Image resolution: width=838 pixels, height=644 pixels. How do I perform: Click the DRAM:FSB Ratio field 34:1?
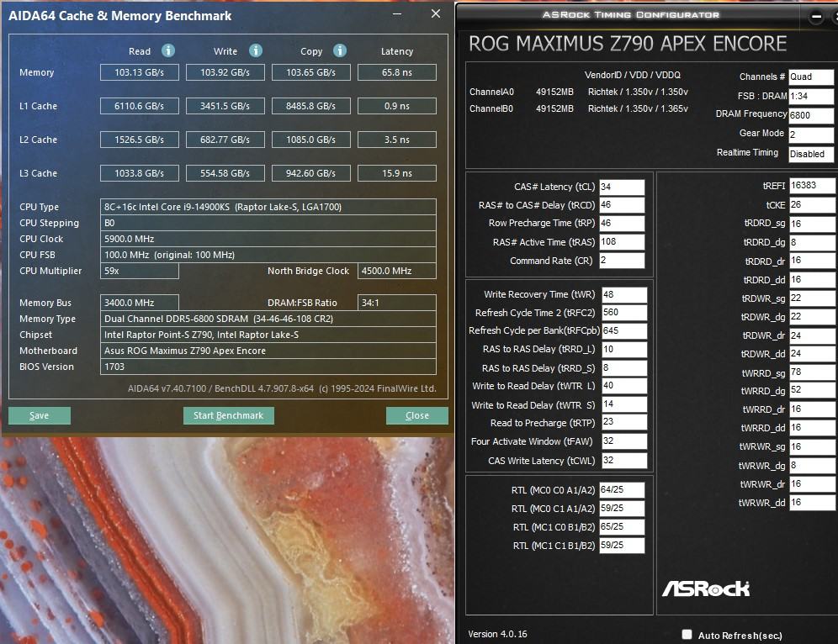397,303
